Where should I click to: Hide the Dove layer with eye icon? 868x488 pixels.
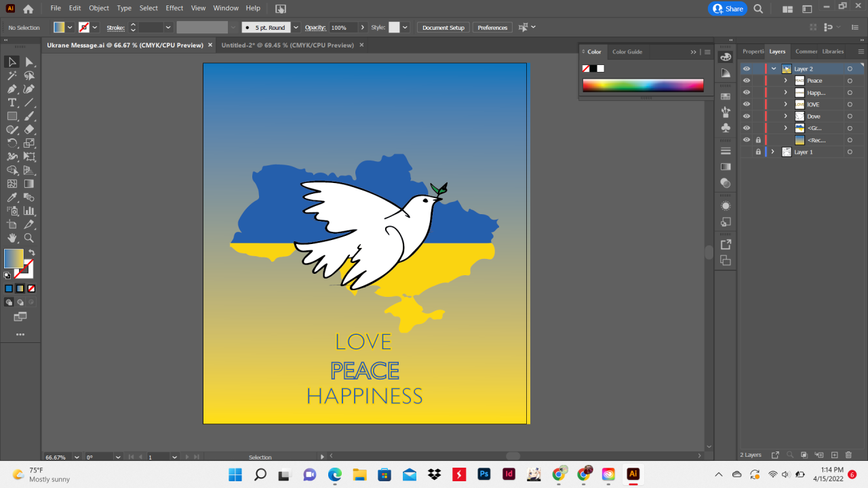747,117
